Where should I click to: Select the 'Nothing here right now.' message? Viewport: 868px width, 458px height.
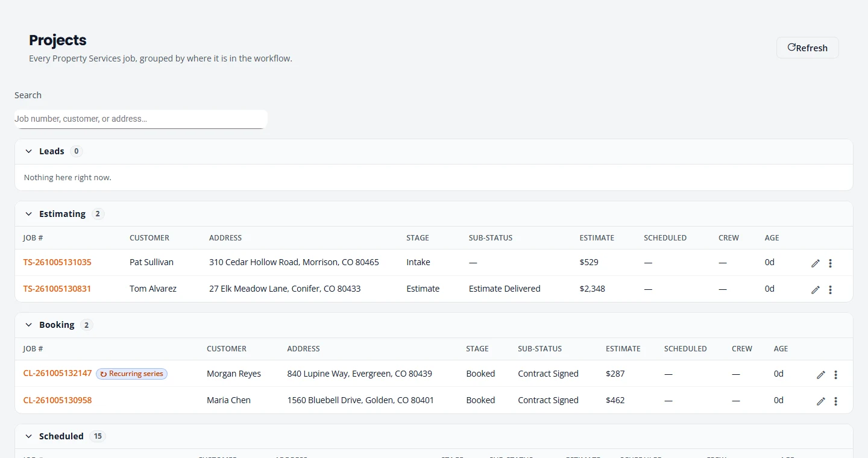[x=68, y=178]
